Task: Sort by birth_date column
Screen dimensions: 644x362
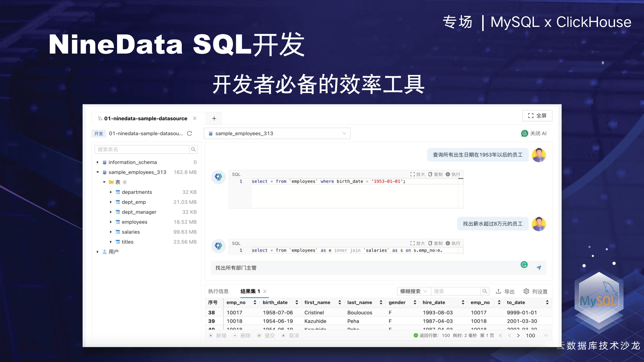Action: [297, 302]
